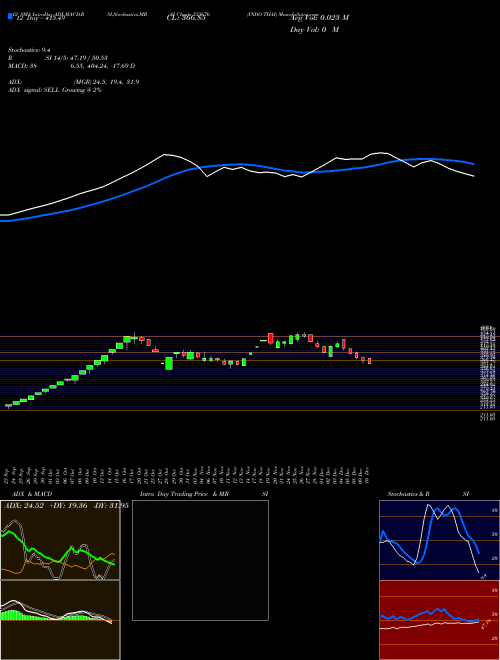Open the MACD histogram panel

60,620
